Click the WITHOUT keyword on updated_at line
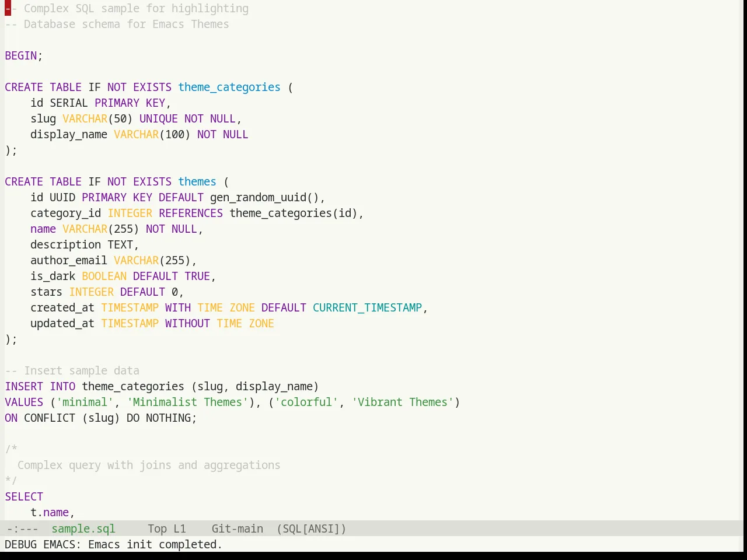This screenshot has width=747, height=560. (187, 323)
